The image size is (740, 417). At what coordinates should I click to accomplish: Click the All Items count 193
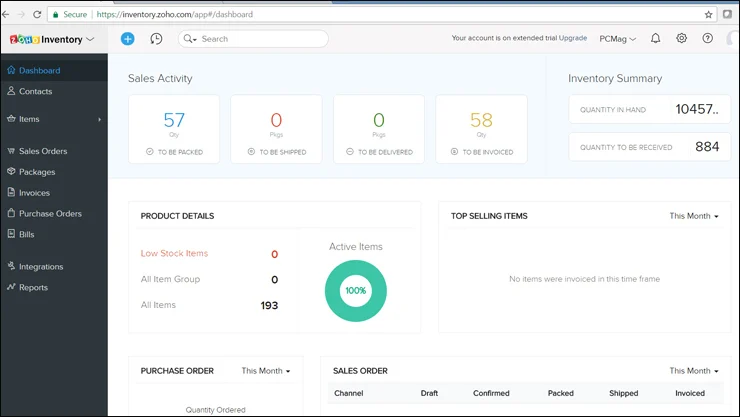[x=269, y=305]
